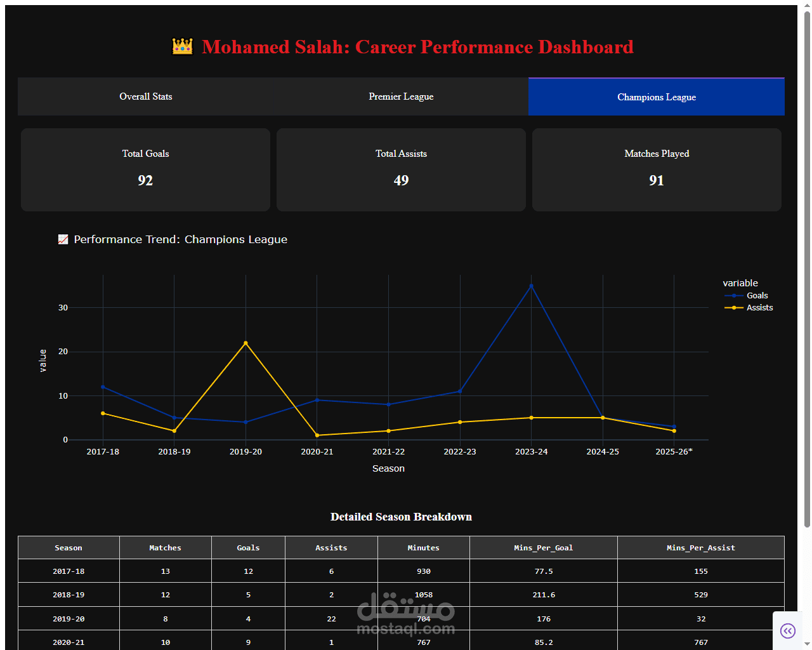Click the 22 assists cell in 2019-20 row

click(331, 619)
